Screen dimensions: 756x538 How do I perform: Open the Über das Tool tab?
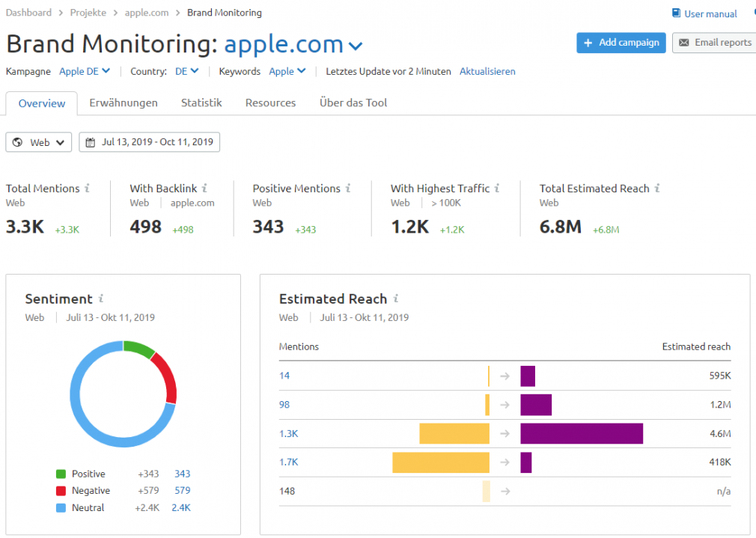tap(353, 103)
